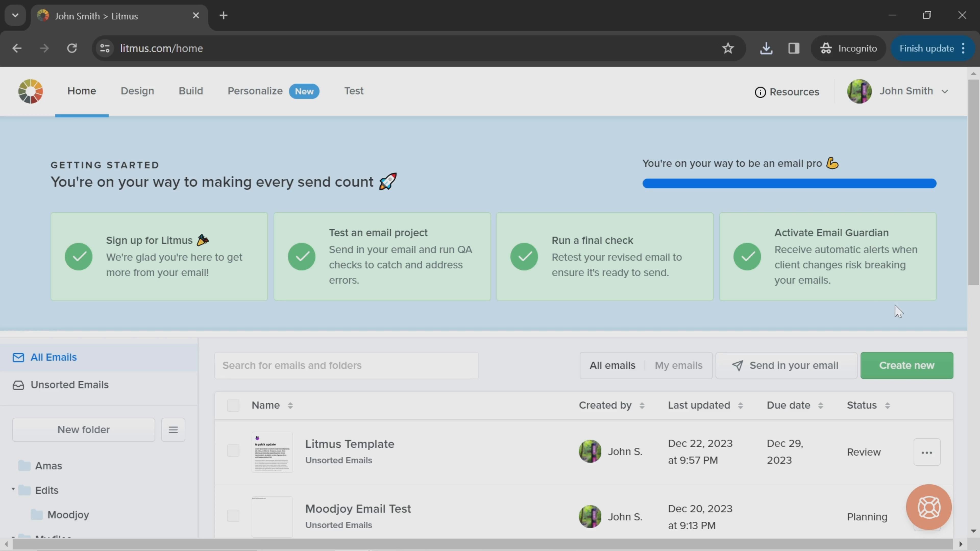The image size is (980, 551).
Task: Click the folder list options icon
Action: click(x=174, y=430)
